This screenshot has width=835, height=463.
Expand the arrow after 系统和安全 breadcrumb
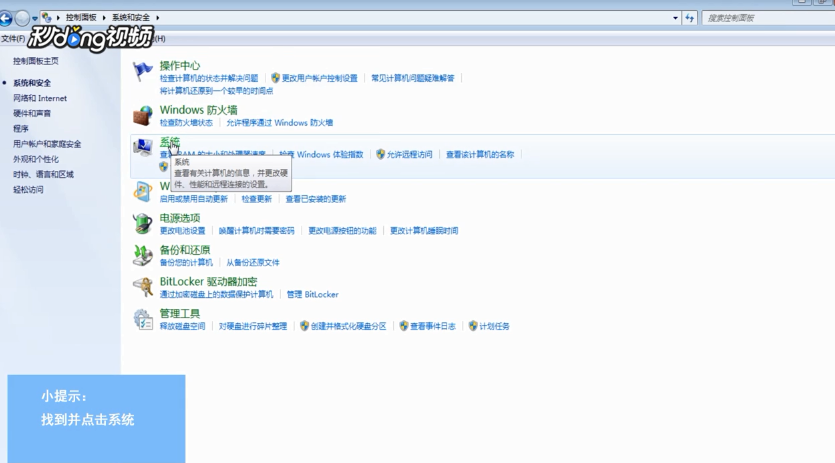tap(158, 18)
